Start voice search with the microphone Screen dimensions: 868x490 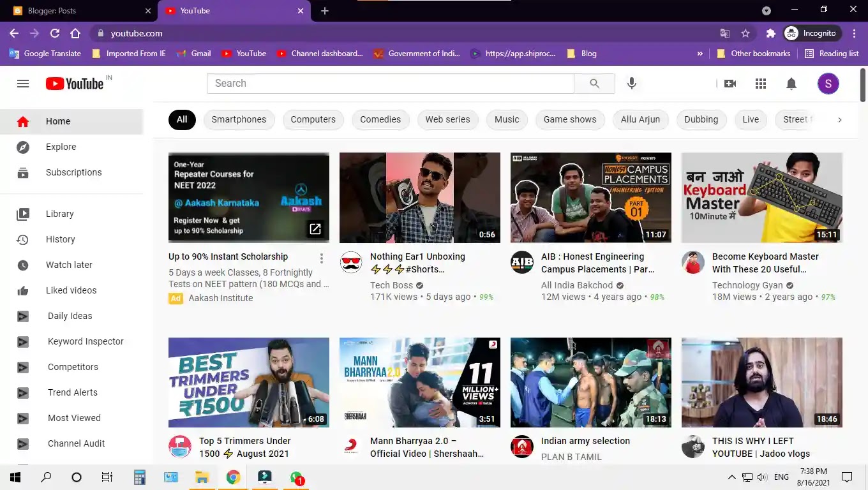(x=632, y=84)
